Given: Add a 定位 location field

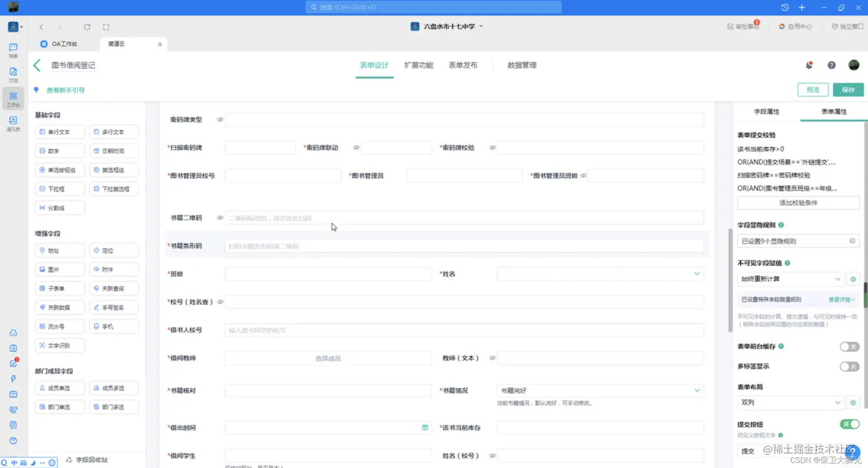Looking at the screenshot, I should pyautogui.click(x=114, y=251).
